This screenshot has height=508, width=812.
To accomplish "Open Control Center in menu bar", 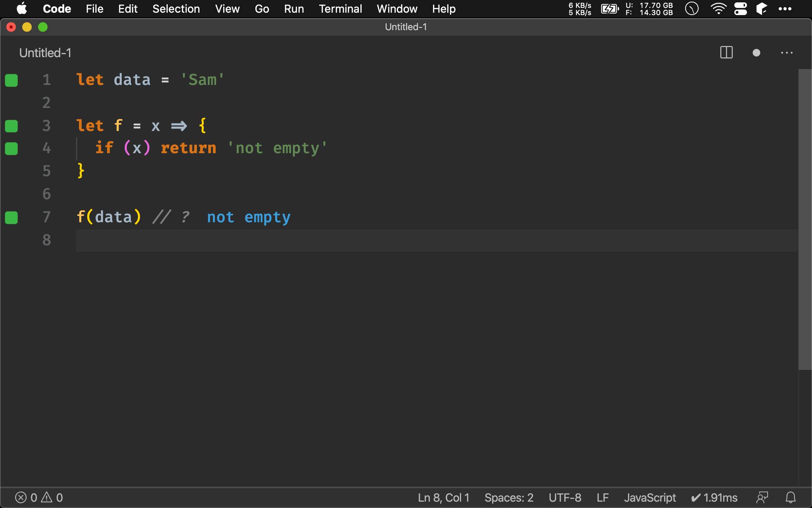I will tap(740, 9).
